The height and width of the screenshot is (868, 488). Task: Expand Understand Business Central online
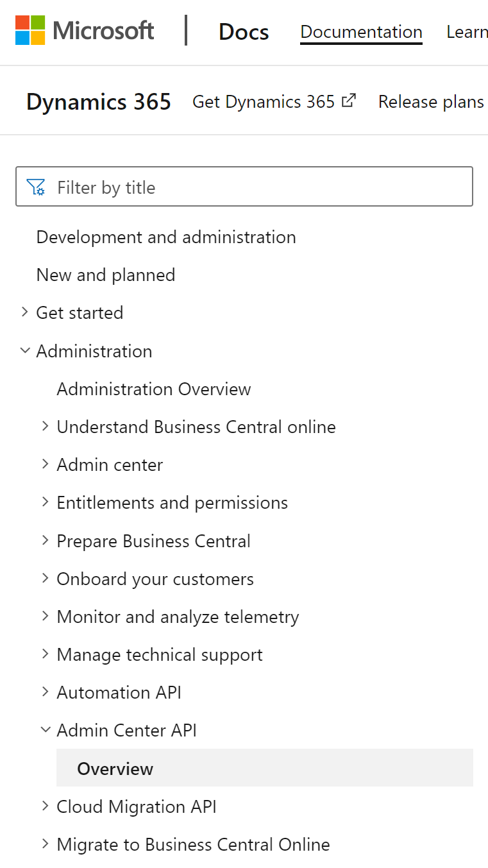point(45,426)
